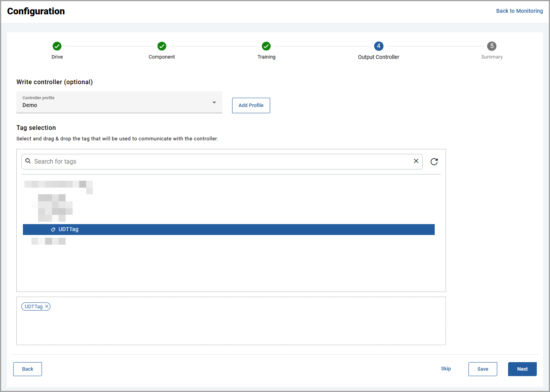This screenshot has width=550, height=392.
Task: Save the current configuration
Action: pyautogui.click(x=482, y=369)
